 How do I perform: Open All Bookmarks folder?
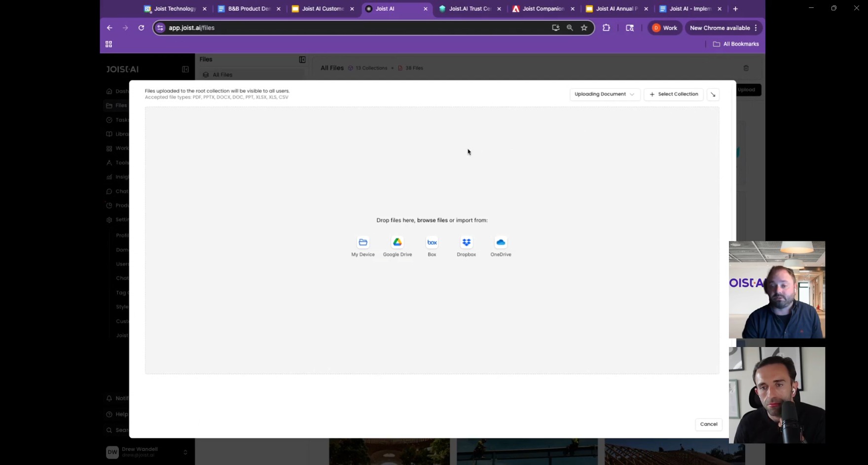736,44
